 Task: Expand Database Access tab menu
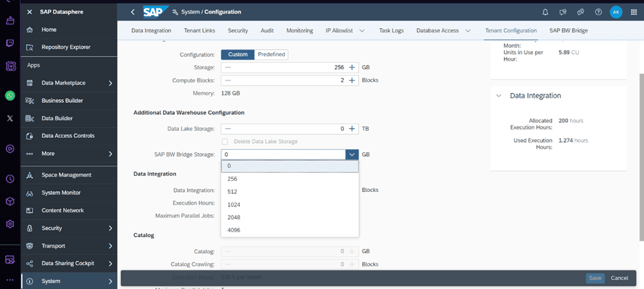tap(468, 31)
